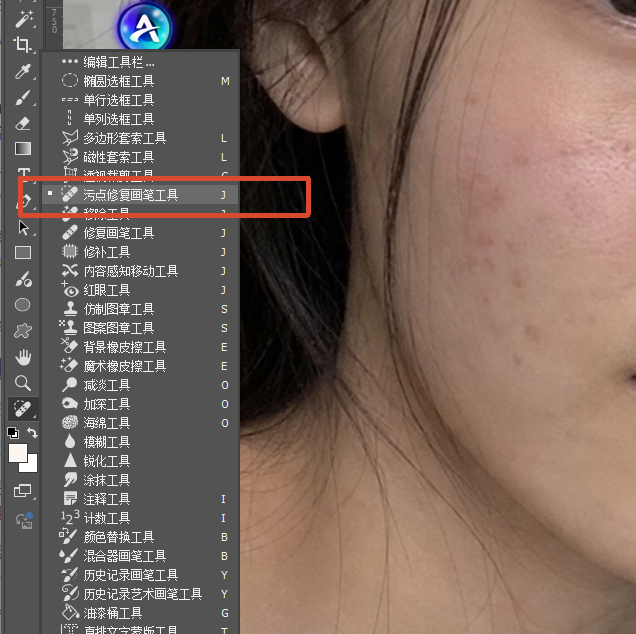Viewport: 636px width, 634px height.
Task: Choose 椭圆选框工具 from the tool list
Action: click(141, 81)
